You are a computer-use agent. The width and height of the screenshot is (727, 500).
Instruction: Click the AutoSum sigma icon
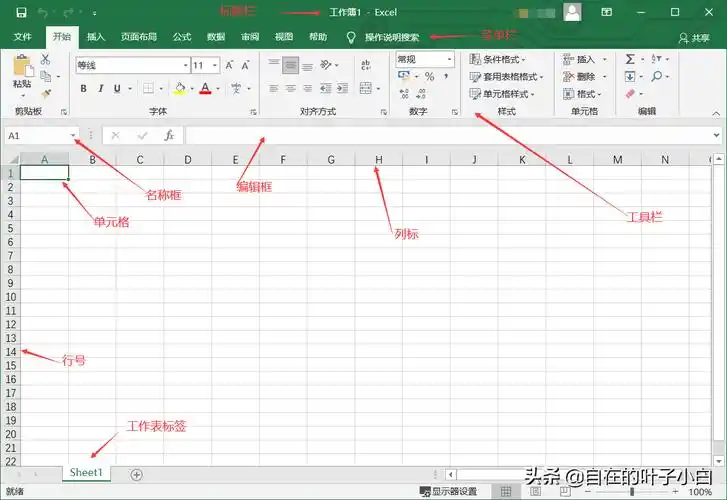click(630, 59)
